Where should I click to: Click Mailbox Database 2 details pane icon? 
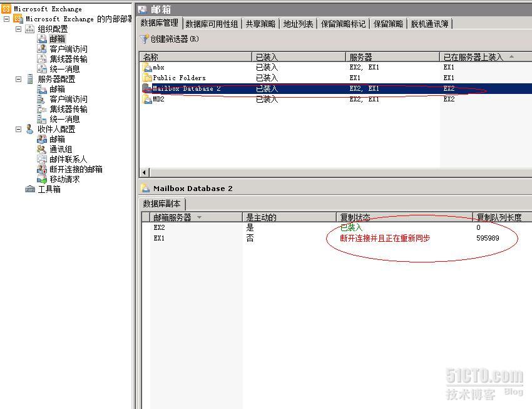click(145, 188)
